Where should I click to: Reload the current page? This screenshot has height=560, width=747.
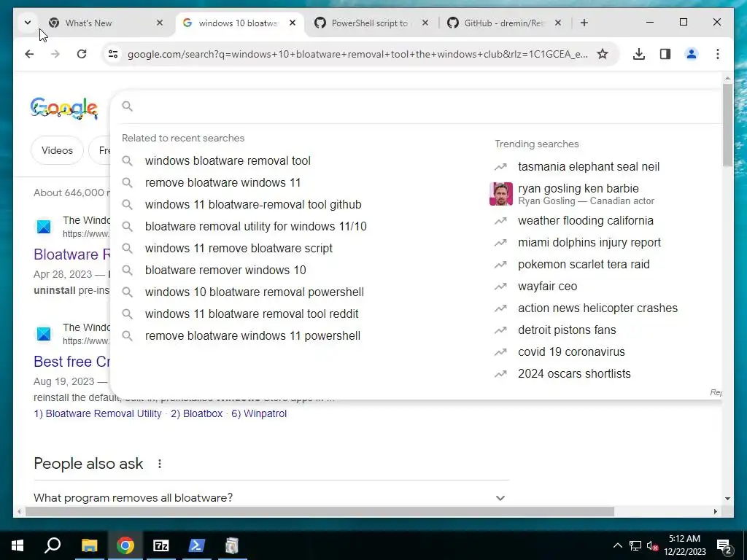click(x=82, y=54)
